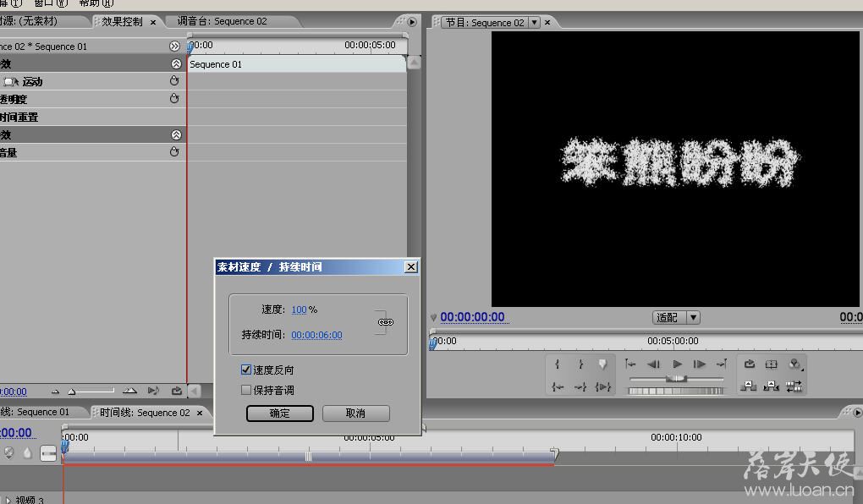This screenshot has width=863, height=504.
Task: Reset the 运动 (Motion) effect
Action: 174,81
